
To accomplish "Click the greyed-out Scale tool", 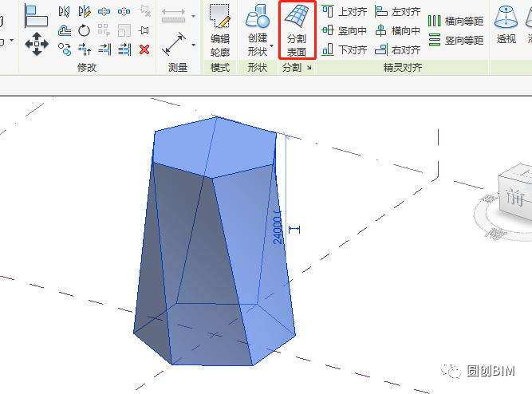I will (124, 30).
